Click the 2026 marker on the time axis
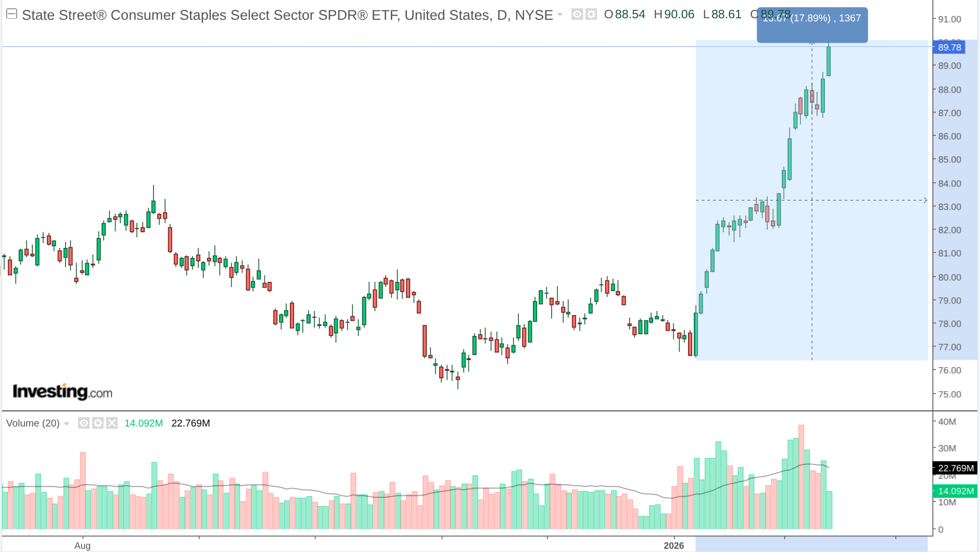 673,545
